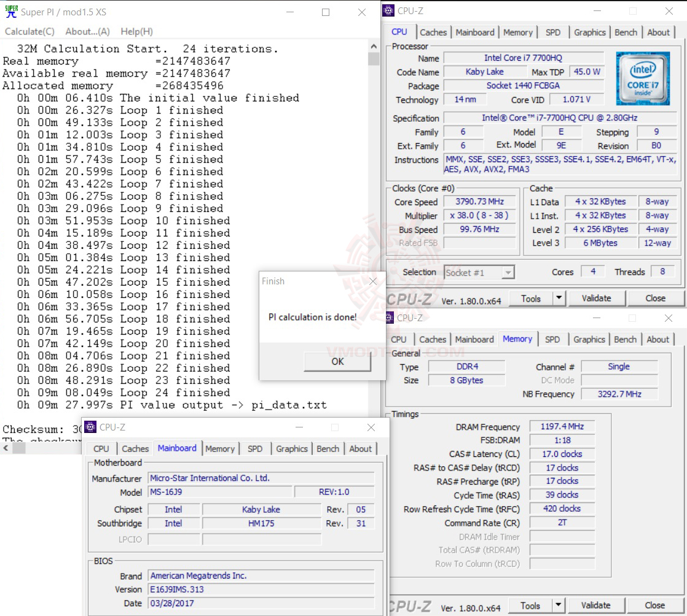
Task: Switch to the Caches tab
Action: tap(433, 32)
